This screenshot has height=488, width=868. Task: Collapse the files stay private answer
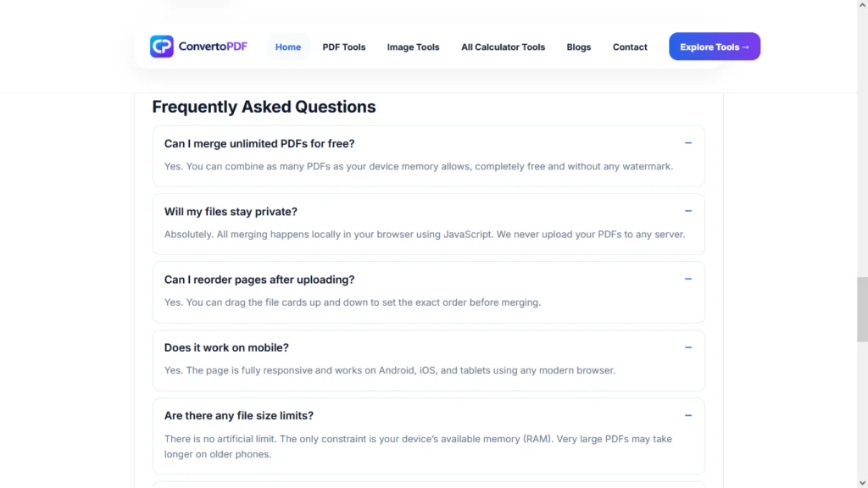pyautogui.click(x=688, y=211)
